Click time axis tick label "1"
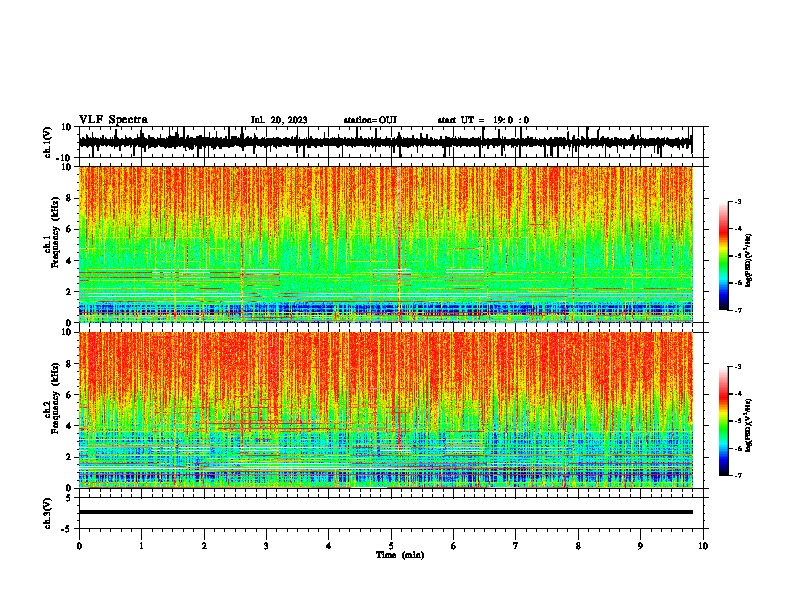Viewport: 792px width, 612px height. point(141,546)
